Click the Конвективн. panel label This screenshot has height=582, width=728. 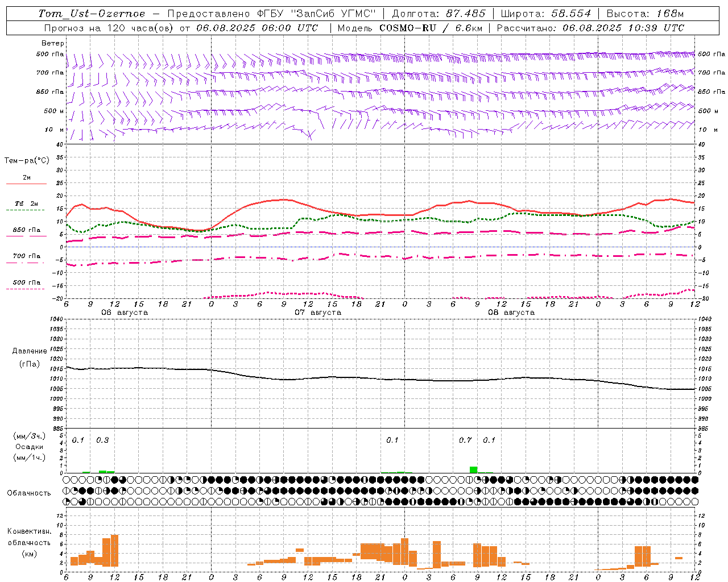(29, 531)
